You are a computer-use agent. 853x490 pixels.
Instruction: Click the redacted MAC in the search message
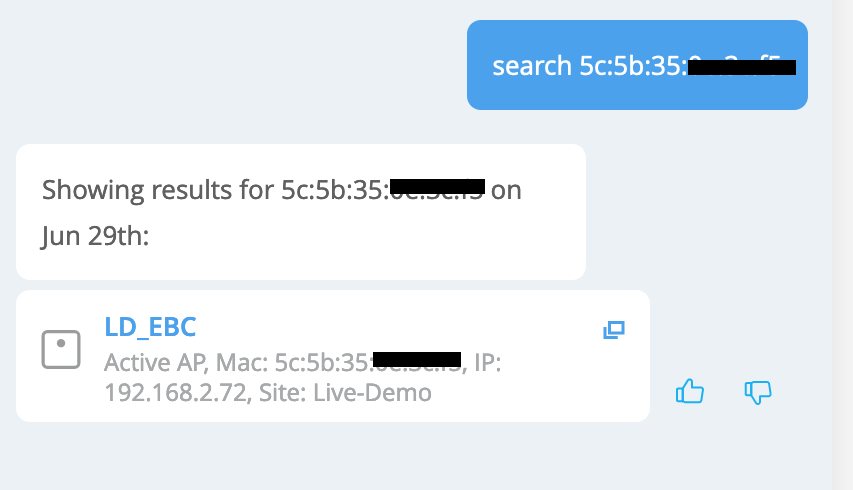[742, 67]
